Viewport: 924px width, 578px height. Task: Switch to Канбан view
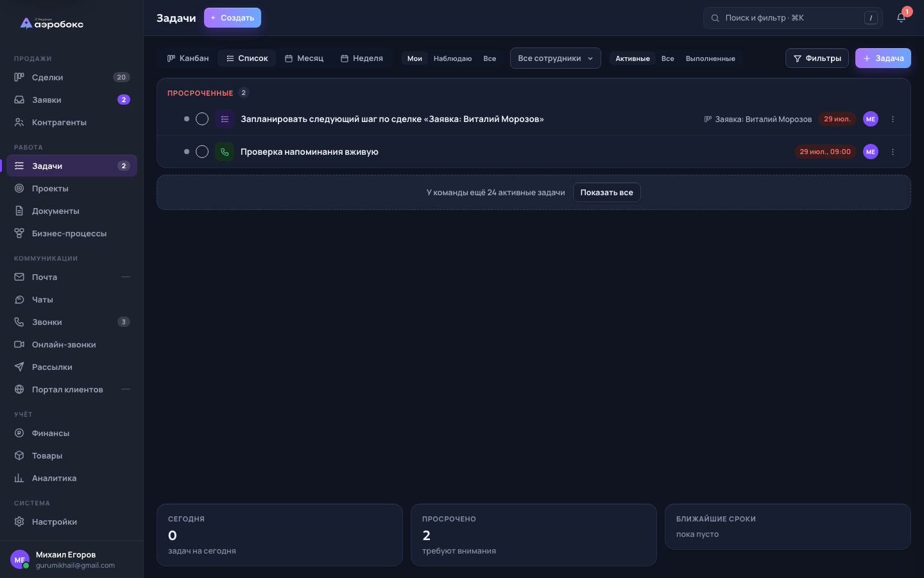(188, 58)
